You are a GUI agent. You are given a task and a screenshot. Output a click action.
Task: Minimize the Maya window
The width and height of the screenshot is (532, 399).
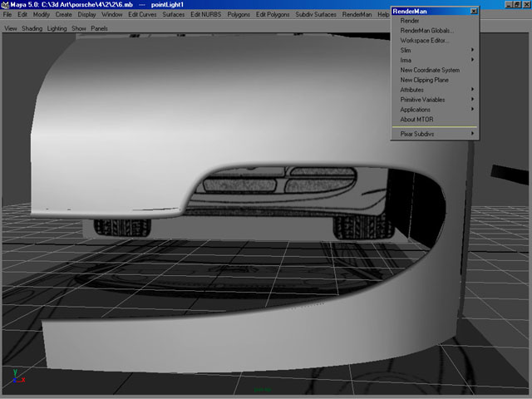coord(508,4)
